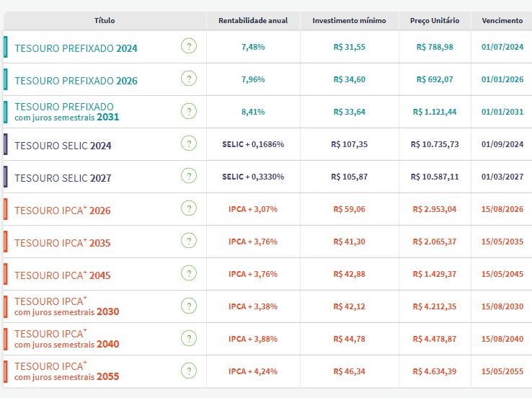532x398 pixels.
Task: Click the Vencimento column header
Action: click(502, 21)
